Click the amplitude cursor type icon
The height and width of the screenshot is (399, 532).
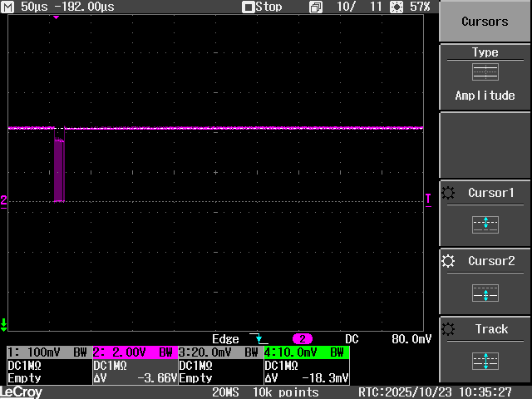[485, 72]
